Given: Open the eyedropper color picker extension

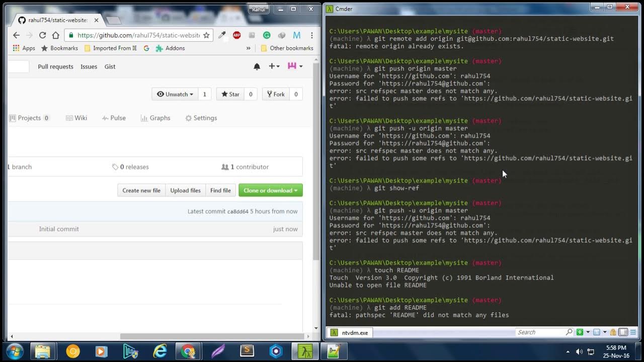Looking at the screenshot, I should tap(222, 35).
